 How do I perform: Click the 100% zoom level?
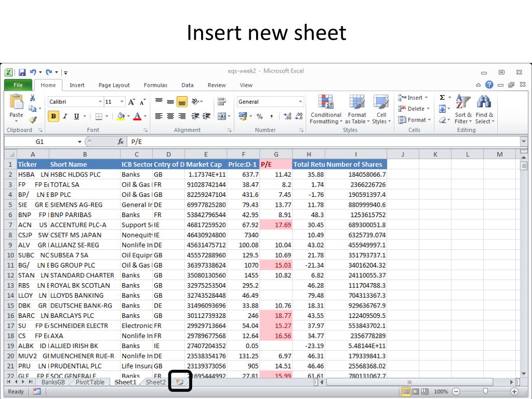pos(441,392)
